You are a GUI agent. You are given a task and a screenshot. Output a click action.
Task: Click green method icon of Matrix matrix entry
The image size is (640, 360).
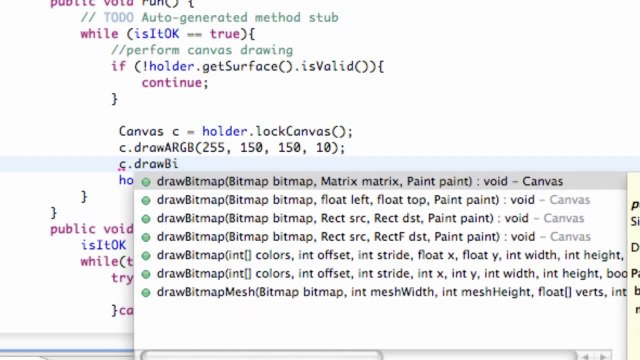(x=146, y=182)
